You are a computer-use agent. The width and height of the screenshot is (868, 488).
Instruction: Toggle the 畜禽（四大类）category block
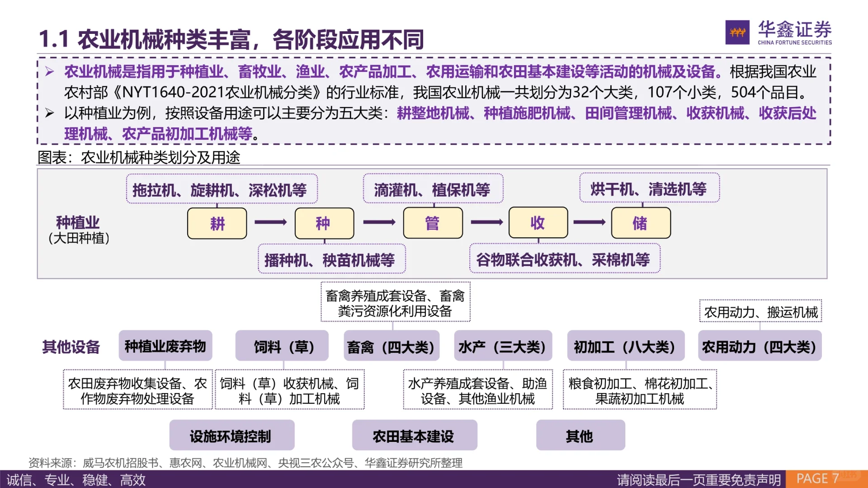point(392,346)
